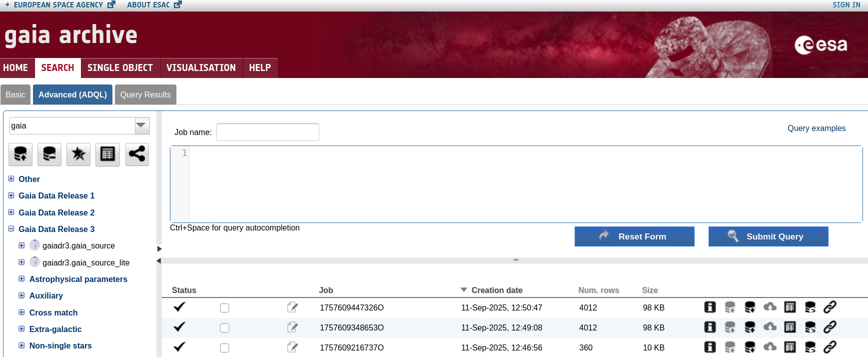868x357 pixels.
Task: Copy link icon for job 1757609216737O
Action: [830, 347]
